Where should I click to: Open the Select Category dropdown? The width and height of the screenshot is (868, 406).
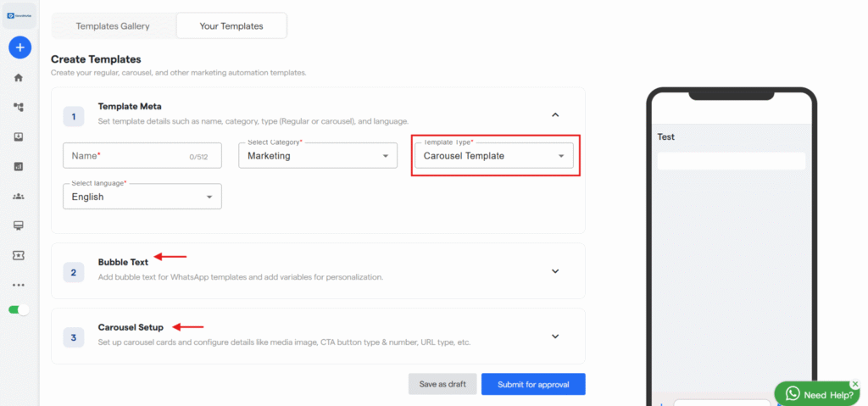(318, 156)
